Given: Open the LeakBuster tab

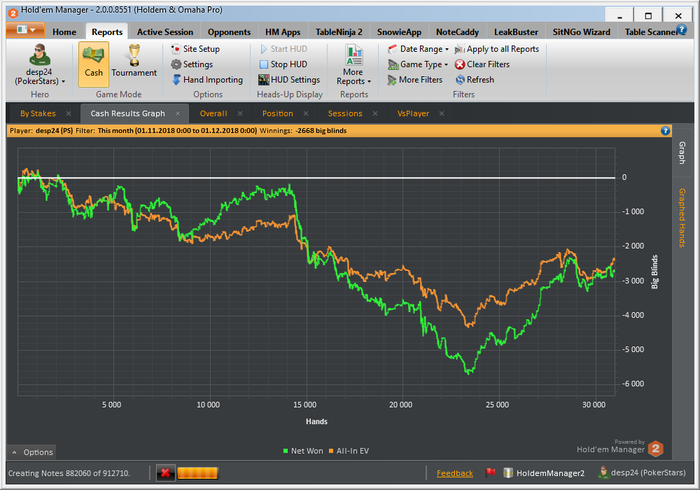Looking at the screenshot, I should coord(516,32).
